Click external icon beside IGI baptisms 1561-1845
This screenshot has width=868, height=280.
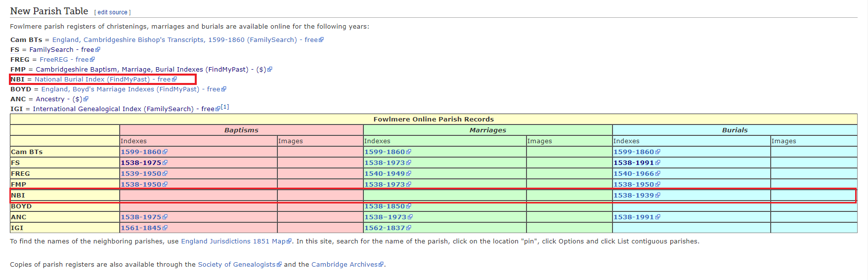[x=165, y=228]
